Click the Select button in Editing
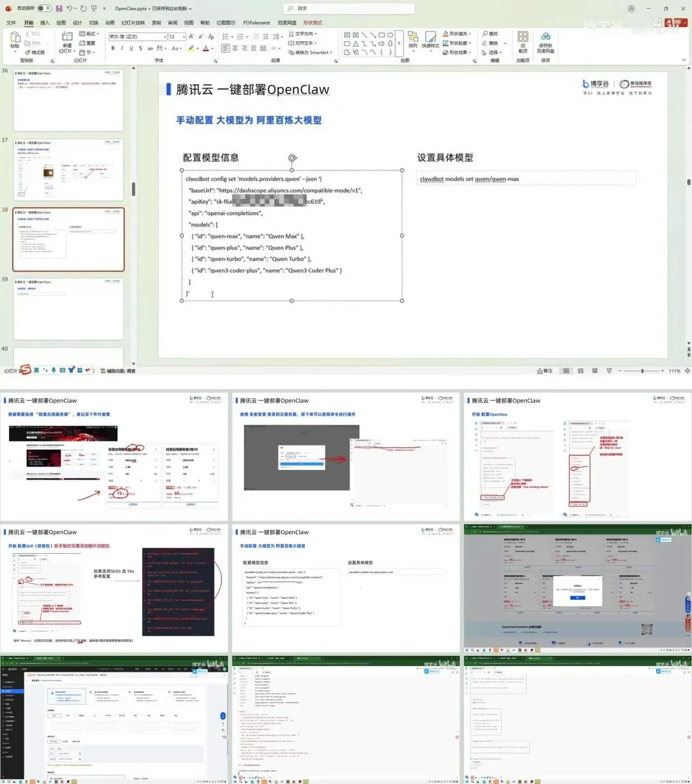The image size is (692, 784). [x=492, y=53]
